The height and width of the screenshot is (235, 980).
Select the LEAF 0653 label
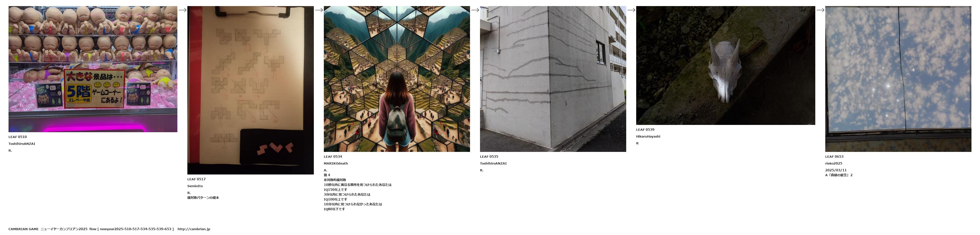834,157
